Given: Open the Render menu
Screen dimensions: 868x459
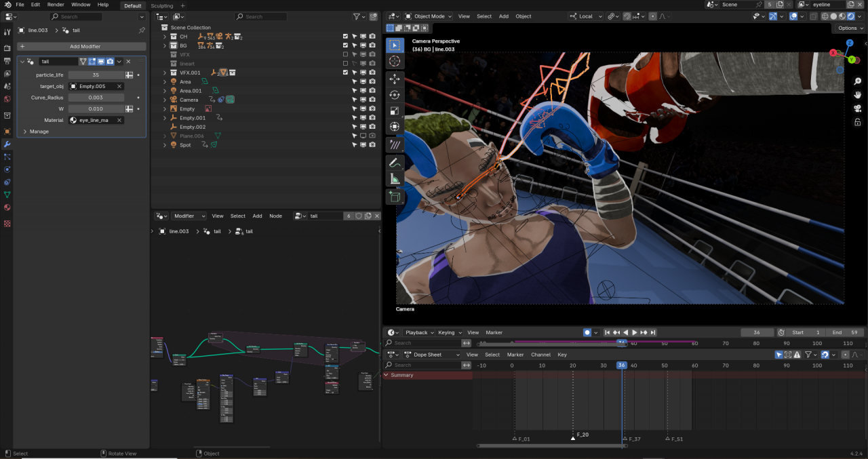Looking at the screenshot, I should [x=56, y=5].
